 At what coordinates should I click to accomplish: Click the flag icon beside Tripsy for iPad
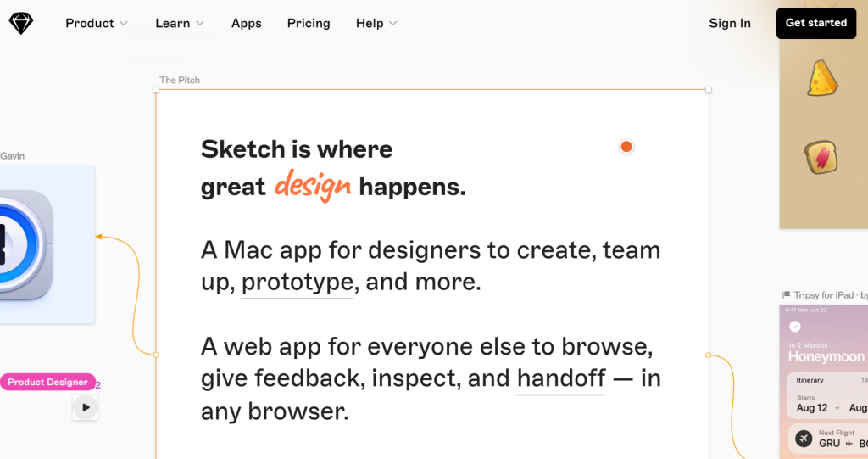[786, 295]
